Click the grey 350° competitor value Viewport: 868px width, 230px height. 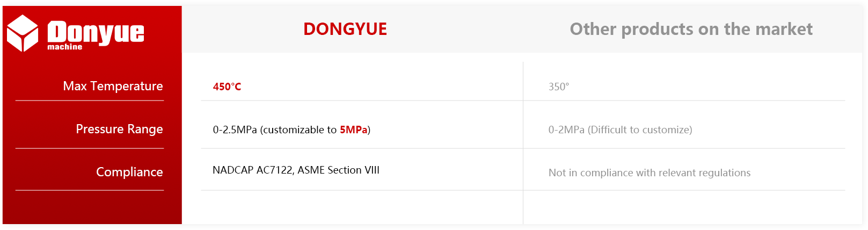click(559, 87)
